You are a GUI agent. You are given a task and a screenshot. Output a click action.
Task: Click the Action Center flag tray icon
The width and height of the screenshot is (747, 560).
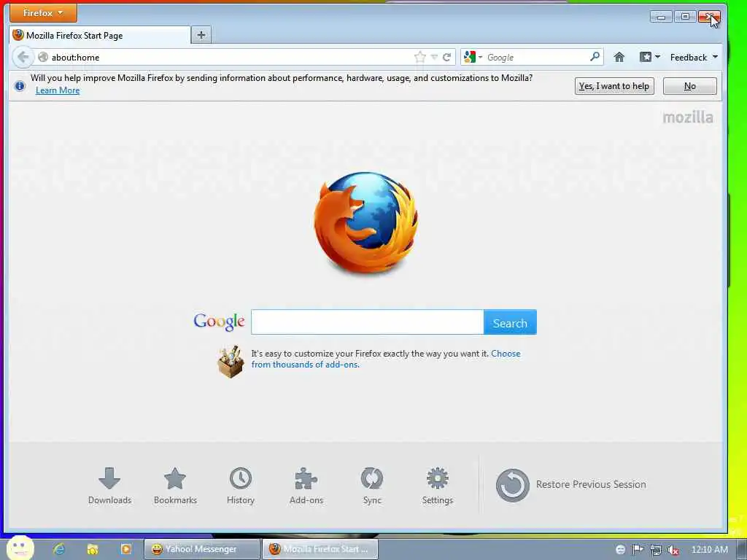coord(638,550)
